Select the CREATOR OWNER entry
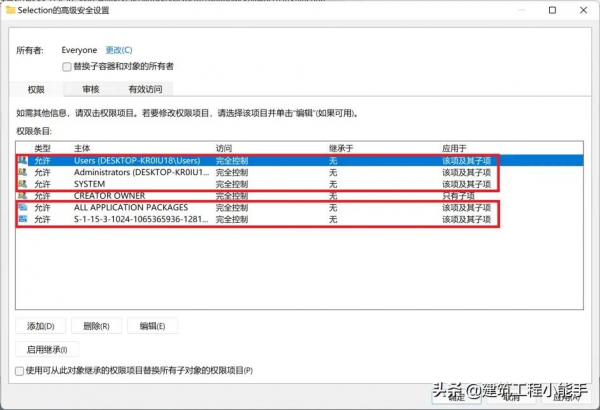 click(x=300, y=196)
